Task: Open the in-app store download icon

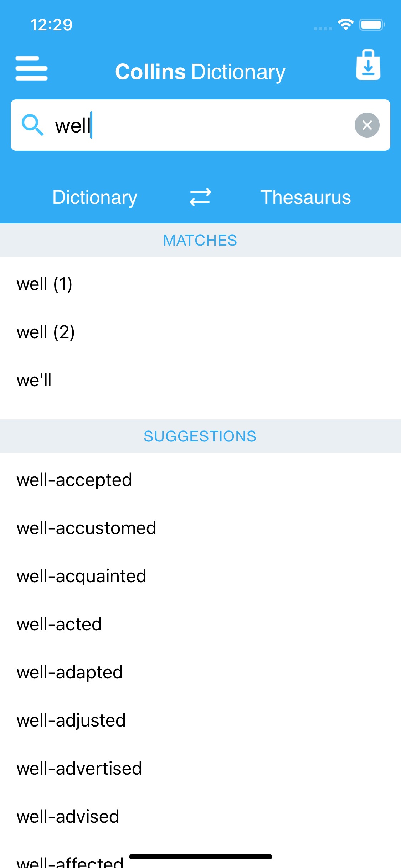Action: pos(369,66)
